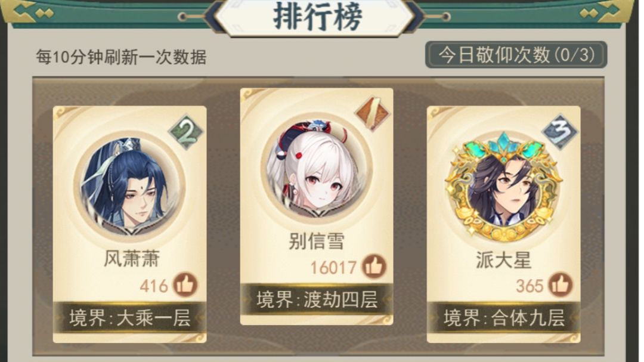Click the 境界:合体九层 banner
Image resolution: width=644 pixels, height=362 pixels.
coord(503,318)
